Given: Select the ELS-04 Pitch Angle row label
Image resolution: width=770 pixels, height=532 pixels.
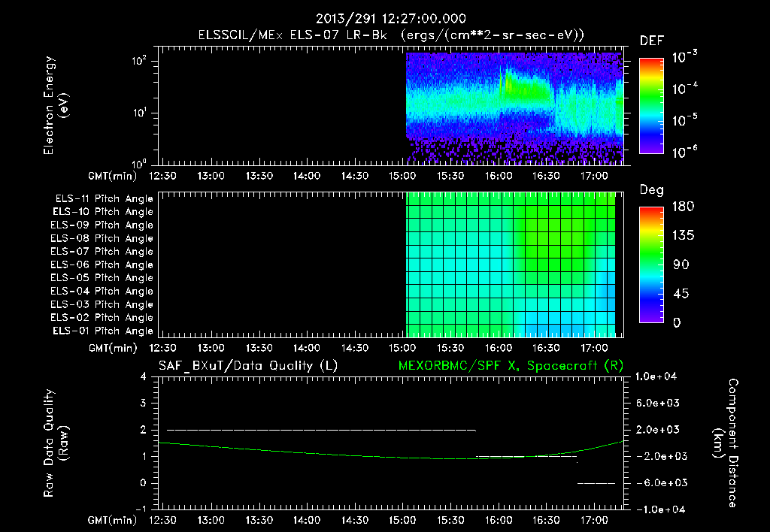Looking at the screenshot, I should coord(102,291).
